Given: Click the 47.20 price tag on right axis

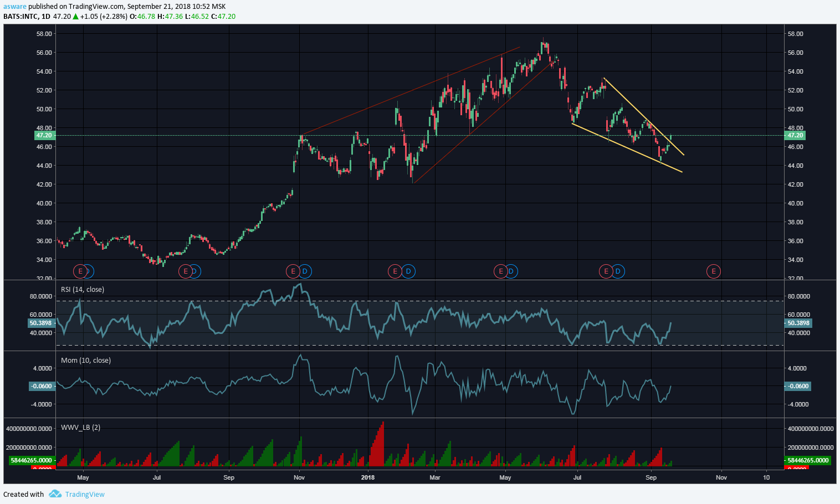Looking at the screenshot, I should pyautogui.click(x=795, y=135).
